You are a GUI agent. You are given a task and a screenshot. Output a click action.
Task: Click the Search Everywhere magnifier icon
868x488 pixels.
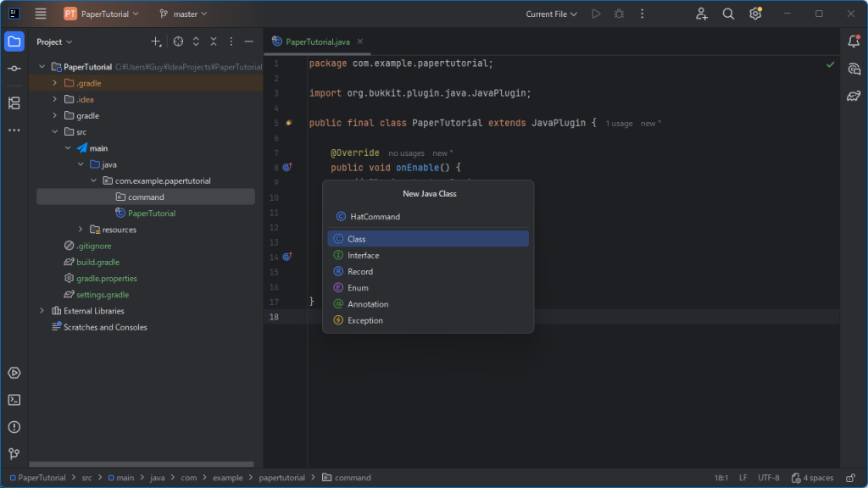pyautogui.click(x=728, y=14)
